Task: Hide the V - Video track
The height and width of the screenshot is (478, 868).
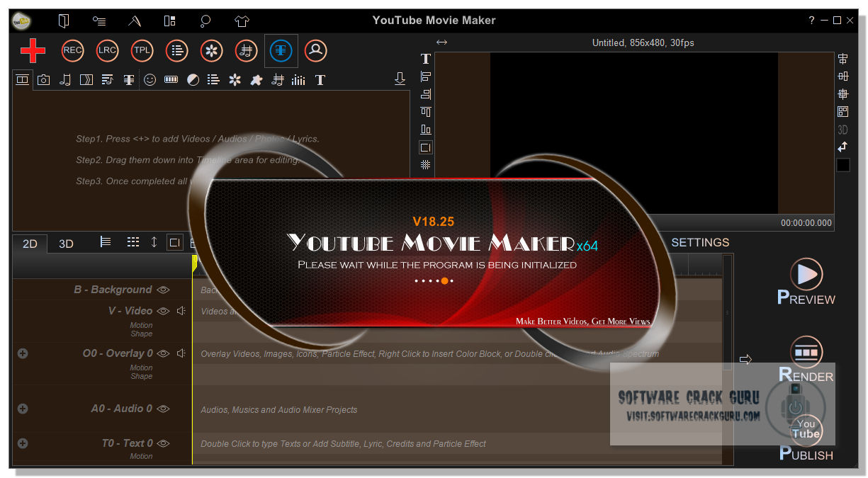Action: point(164,311)
